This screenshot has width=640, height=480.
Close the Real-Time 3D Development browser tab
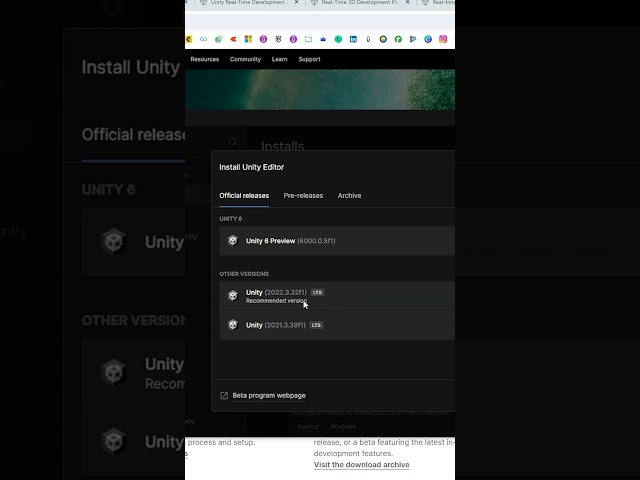click(407, 2)
